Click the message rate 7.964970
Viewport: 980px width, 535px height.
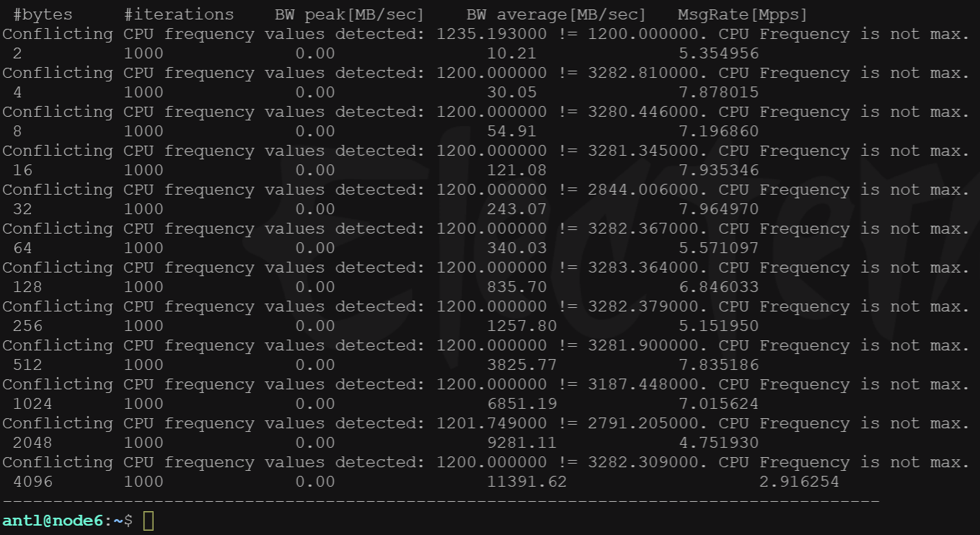click(719, 209)
